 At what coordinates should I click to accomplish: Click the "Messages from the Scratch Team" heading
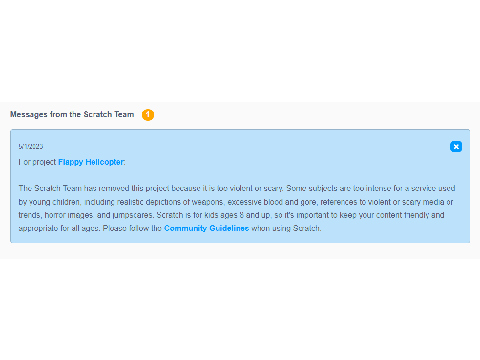click(72, 114)
